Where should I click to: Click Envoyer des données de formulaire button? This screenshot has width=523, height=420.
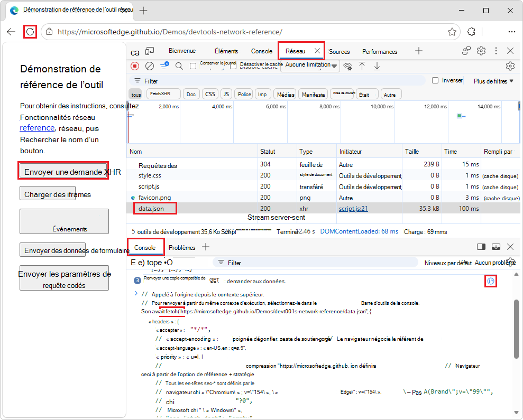pos(53,249)
